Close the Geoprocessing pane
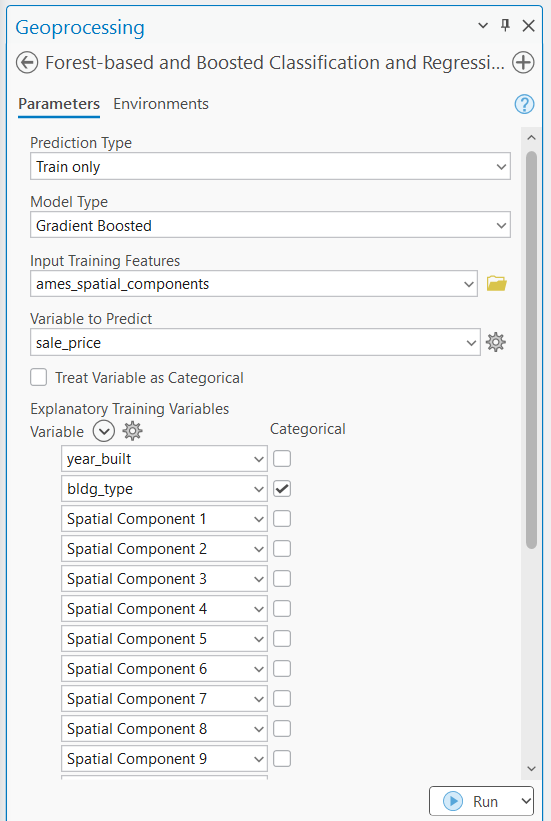The width and height of the screenshot is (551, 821). (x=528, y=25)
